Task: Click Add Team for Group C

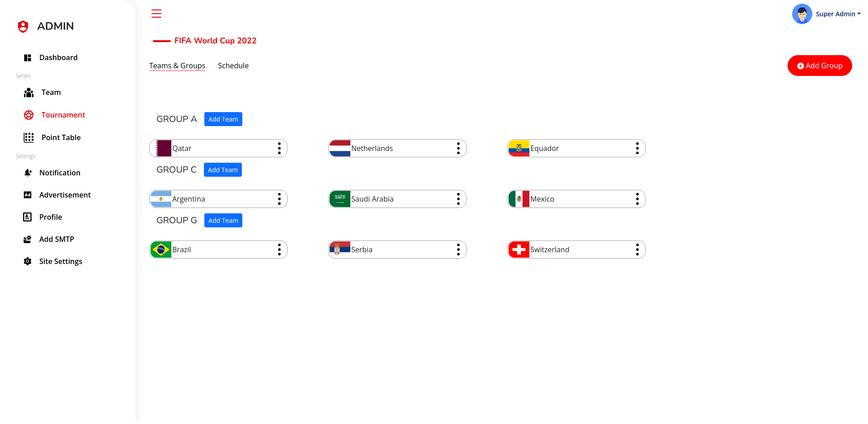Action: (x=223, y=170)
